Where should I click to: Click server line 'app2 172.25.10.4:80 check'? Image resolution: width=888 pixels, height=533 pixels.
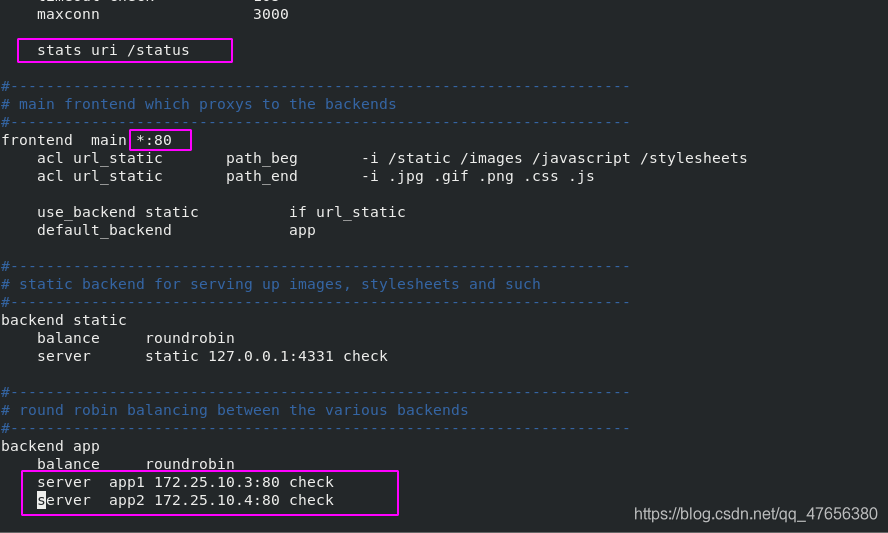pos(221,501)
